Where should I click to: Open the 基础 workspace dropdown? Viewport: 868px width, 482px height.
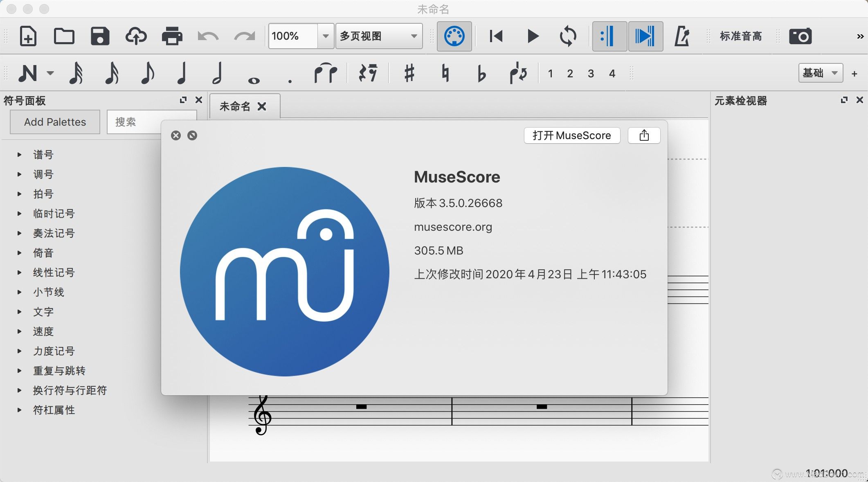click(821, 73)
